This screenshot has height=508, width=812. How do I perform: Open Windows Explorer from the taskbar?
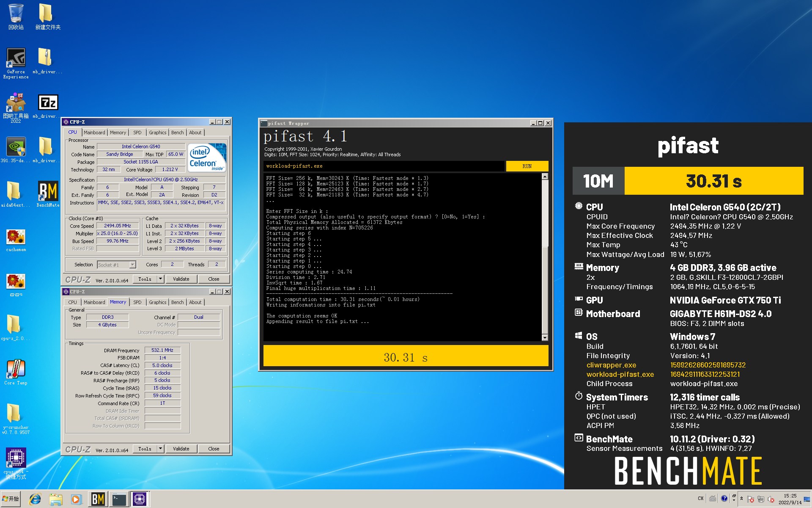tap(56, 500)
